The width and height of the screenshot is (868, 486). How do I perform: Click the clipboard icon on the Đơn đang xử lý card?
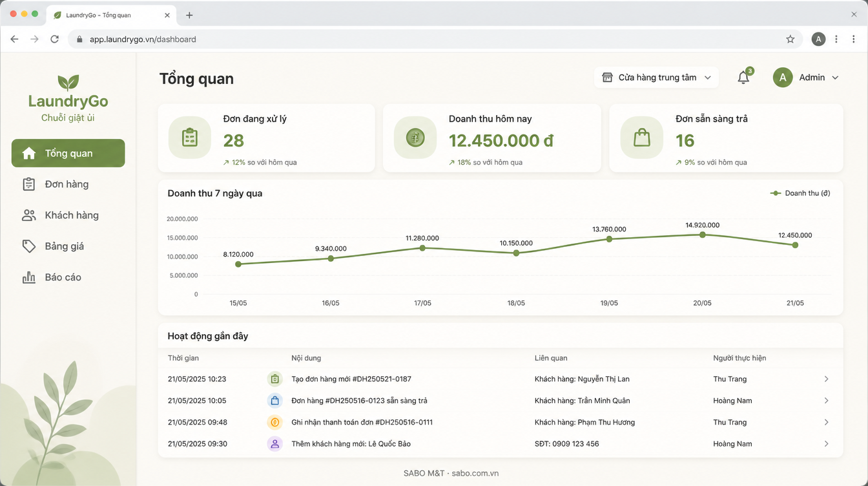190,138
